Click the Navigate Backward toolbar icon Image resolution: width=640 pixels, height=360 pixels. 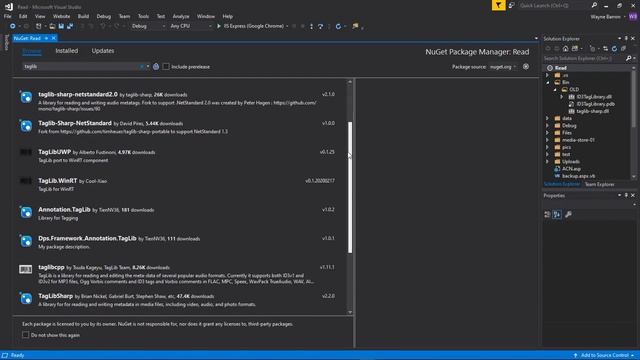point(13,26)
